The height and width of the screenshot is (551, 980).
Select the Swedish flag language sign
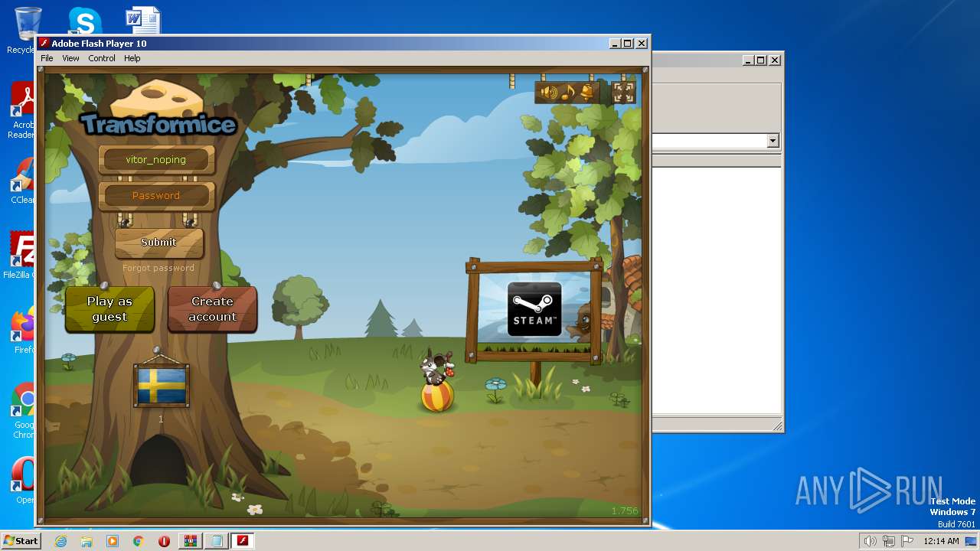[x=162, y=386]
